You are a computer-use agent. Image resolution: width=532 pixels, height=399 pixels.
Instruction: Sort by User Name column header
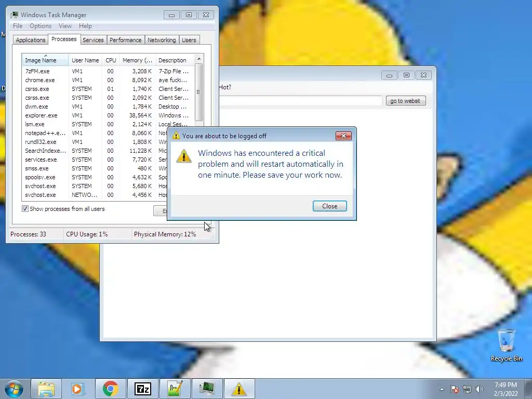coord(85,60)
